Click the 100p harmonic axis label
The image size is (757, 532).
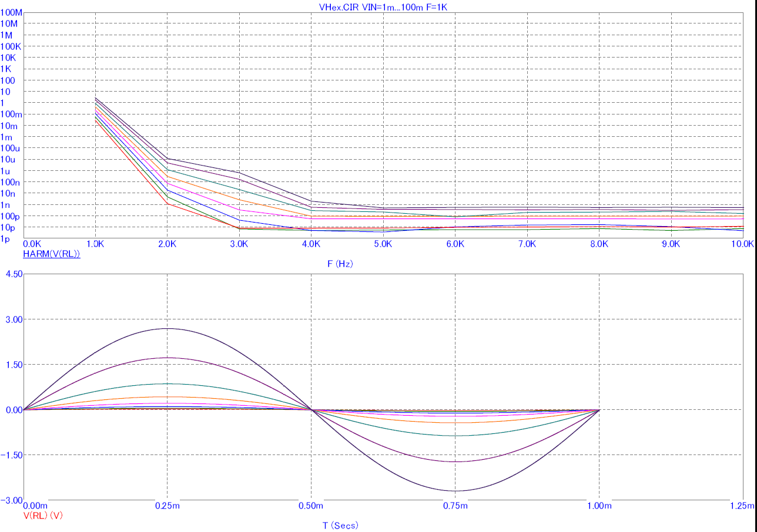click(x=11, y=217)
